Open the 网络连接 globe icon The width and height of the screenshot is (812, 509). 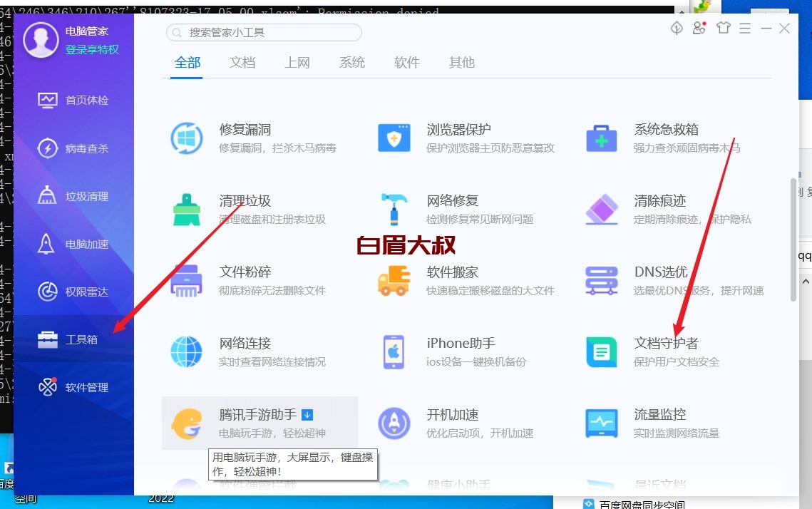coord(187,351)
